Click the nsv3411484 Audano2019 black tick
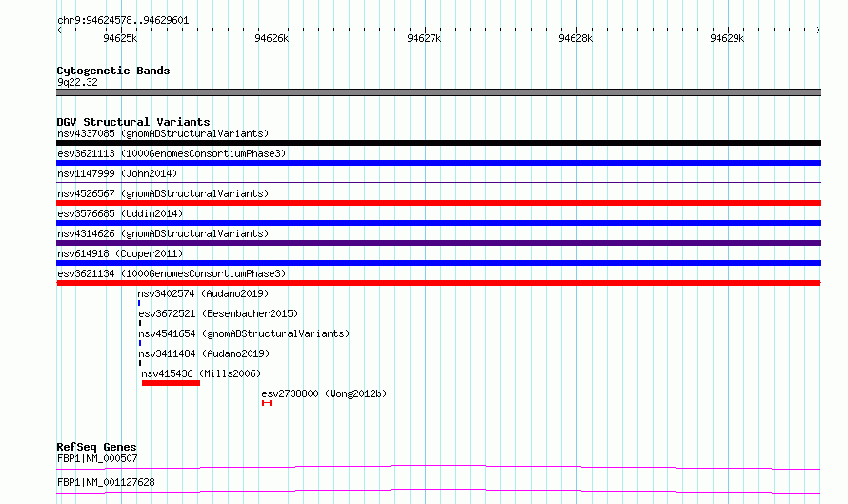The image size is (848, 504). click(140, 363)
